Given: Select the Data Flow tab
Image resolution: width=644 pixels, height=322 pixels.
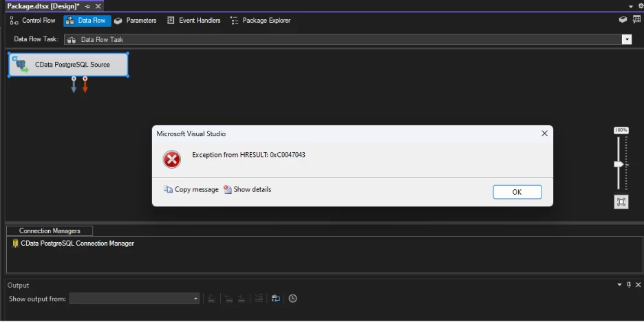Looking at the screenshot, I should 87,21.
